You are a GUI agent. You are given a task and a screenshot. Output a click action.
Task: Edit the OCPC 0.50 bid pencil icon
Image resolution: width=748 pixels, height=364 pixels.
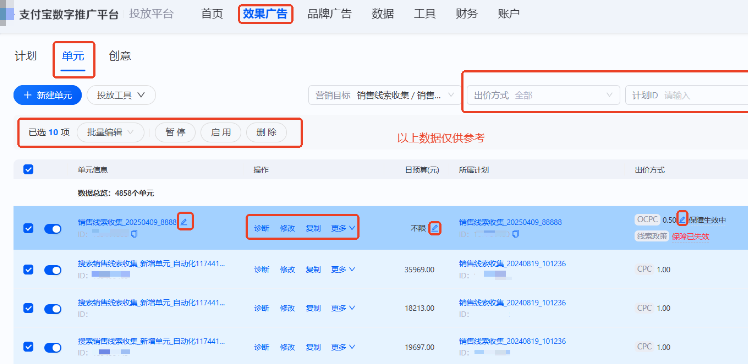click(682, 219)
